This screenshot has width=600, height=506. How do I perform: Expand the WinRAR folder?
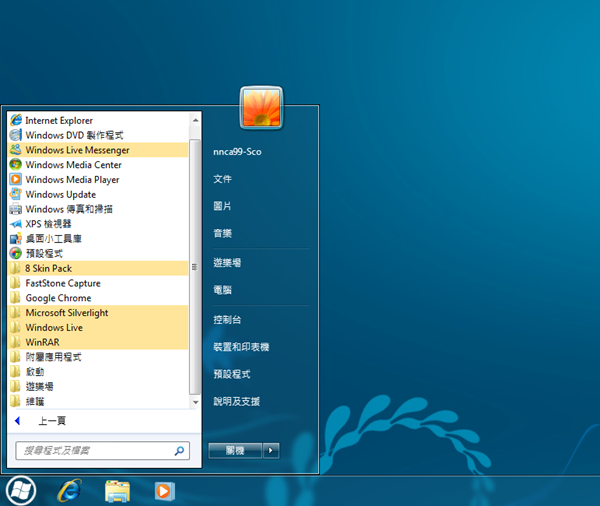point(98,342)
